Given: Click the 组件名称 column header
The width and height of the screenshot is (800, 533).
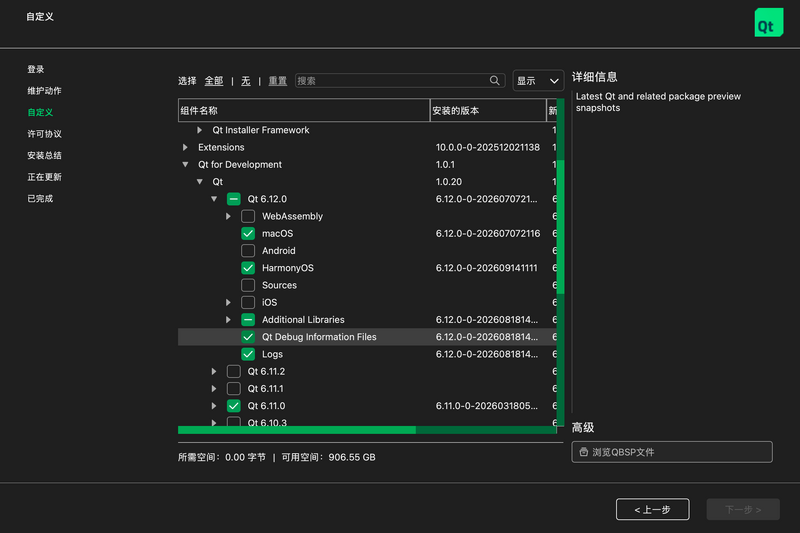Looking at the screenshot, I should (304, 111).
